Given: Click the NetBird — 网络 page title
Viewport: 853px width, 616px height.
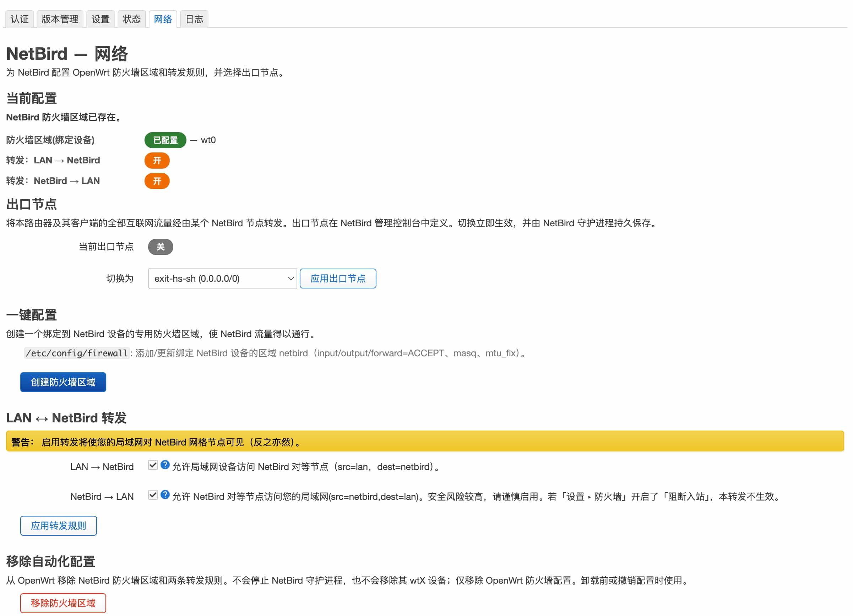Looking at the screenshot, I should [67, 53].
